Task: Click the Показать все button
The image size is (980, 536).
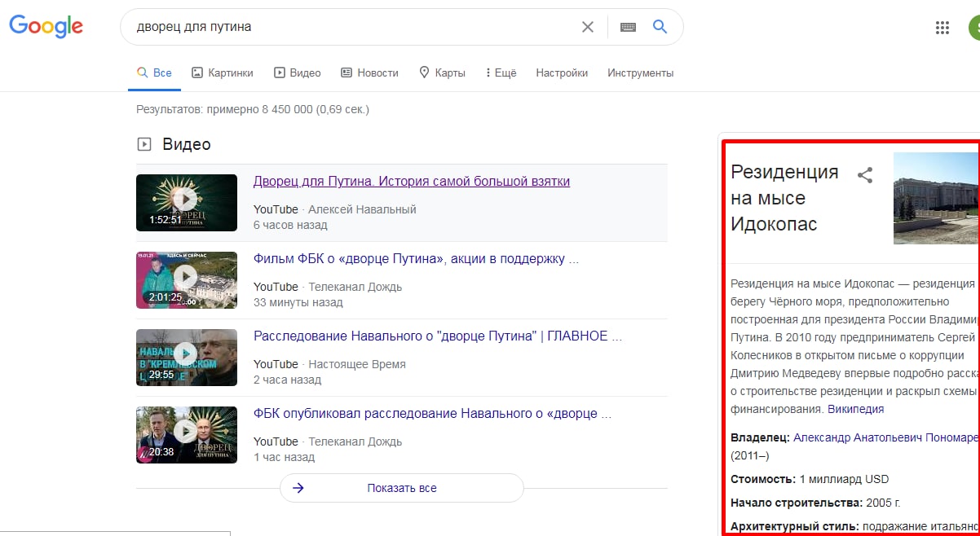Action: click(401, 488)
